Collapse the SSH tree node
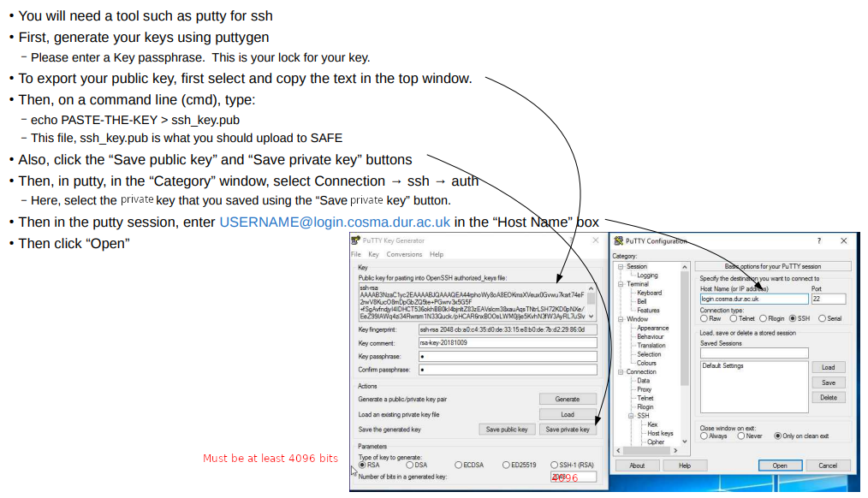The width and height of the screenshot is (868, 498). [631, 416]
